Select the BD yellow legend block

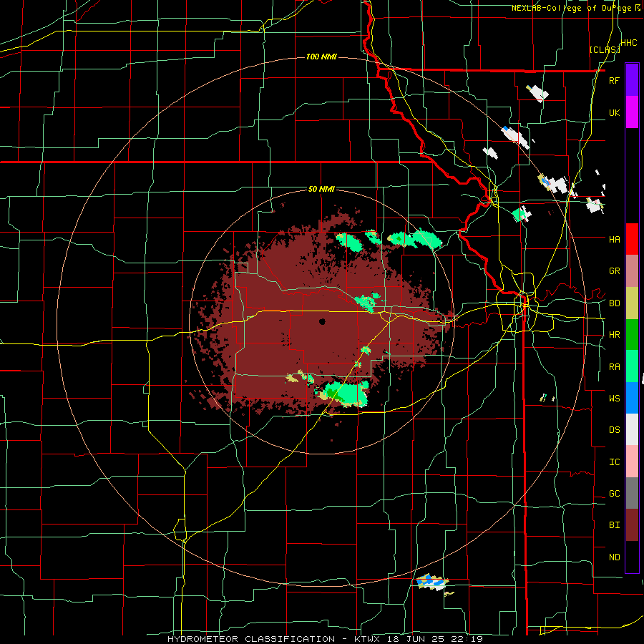pyautogui.click(x=632, y=303)
